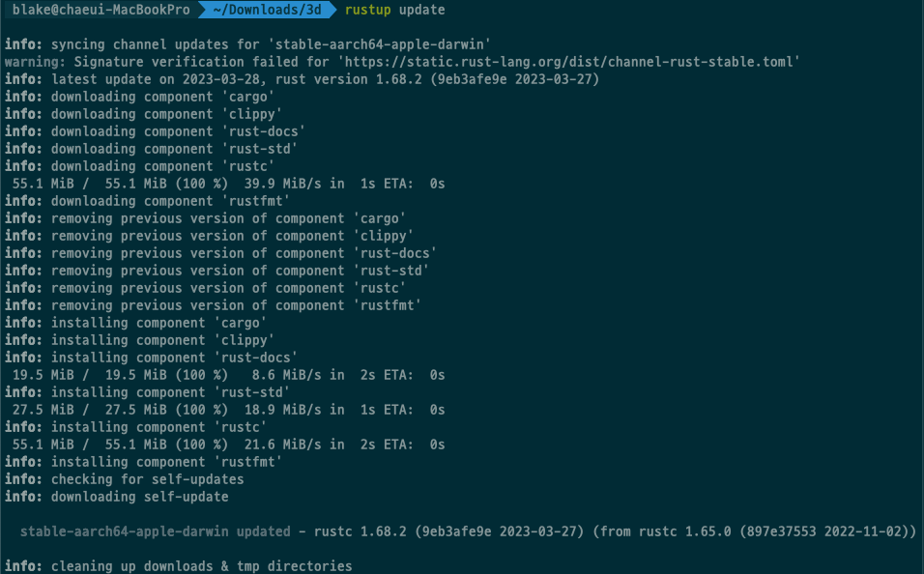The image size is (924, 574).
Task: Click the channel-rust-stable.toml URL in the warning
Action: (x=571, y=62)
